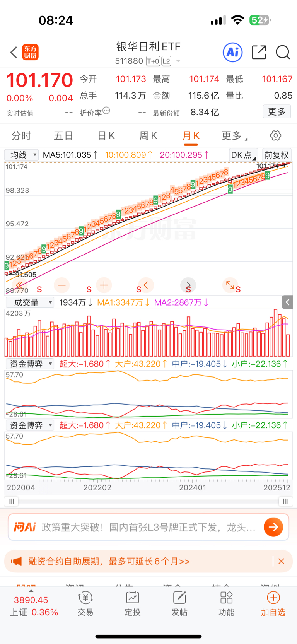Open 功能 functions icon in bottom bar
This screenshot has width=297, height=644.
(226, 603)
